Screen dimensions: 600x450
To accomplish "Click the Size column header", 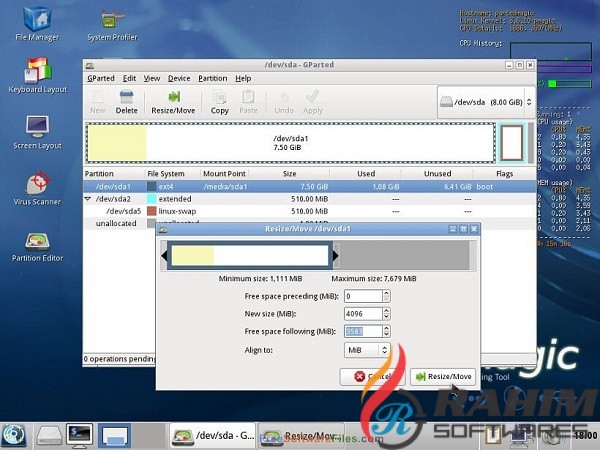I will click(289, 174).
